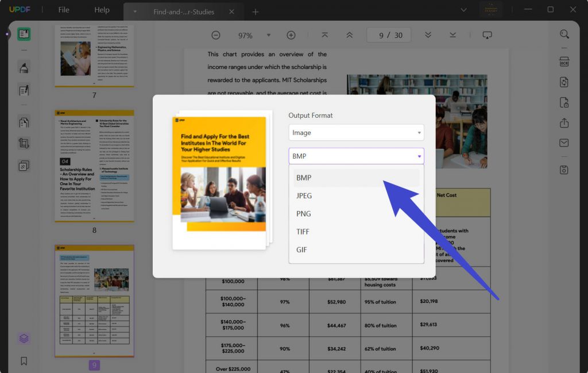Open the Help menu

pos(102,9)
